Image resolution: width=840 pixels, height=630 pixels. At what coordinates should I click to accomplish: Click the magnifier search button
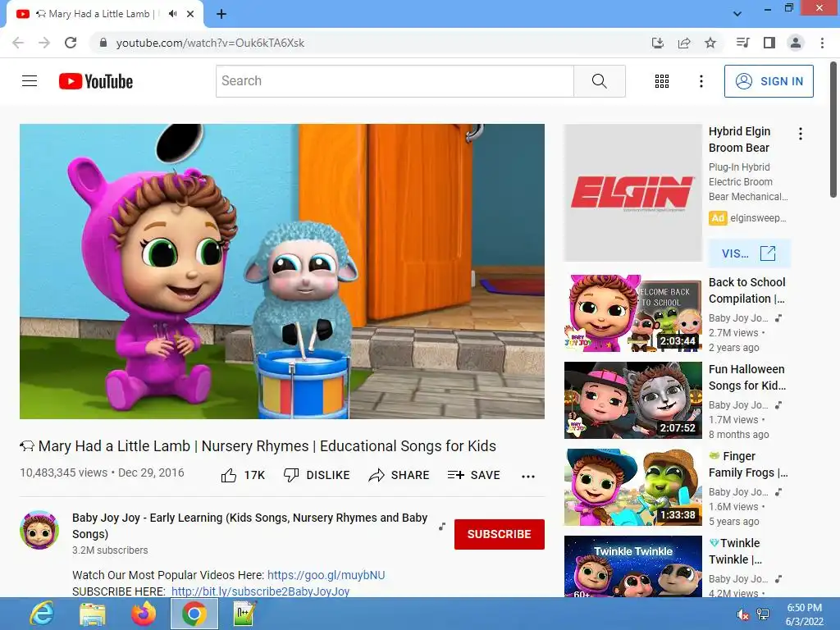600,81
